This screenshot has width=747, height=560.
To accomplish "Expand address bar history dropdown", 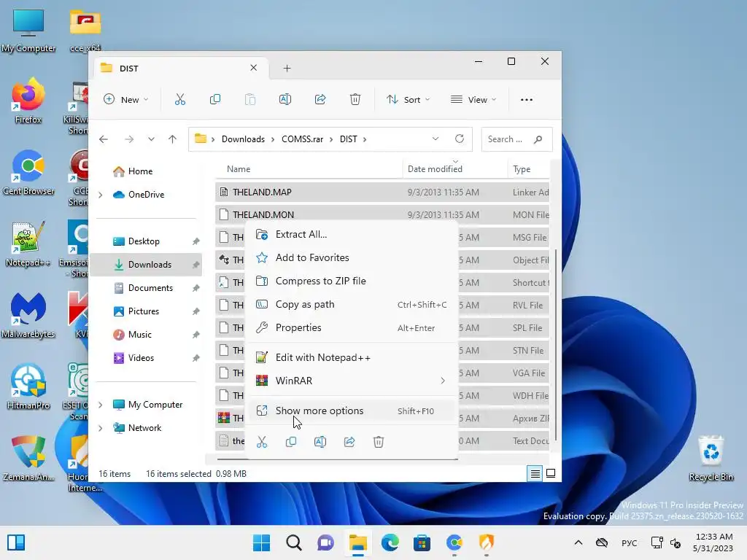I will (436, 139).
